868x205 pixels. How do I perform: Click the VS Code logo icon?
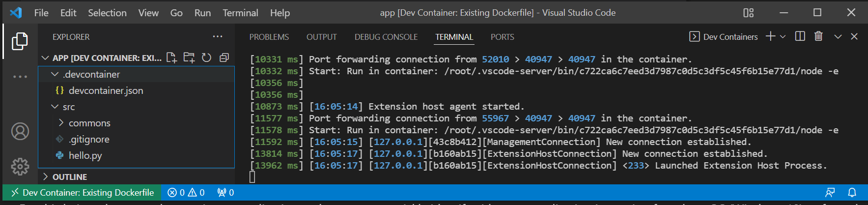[16, 13]
